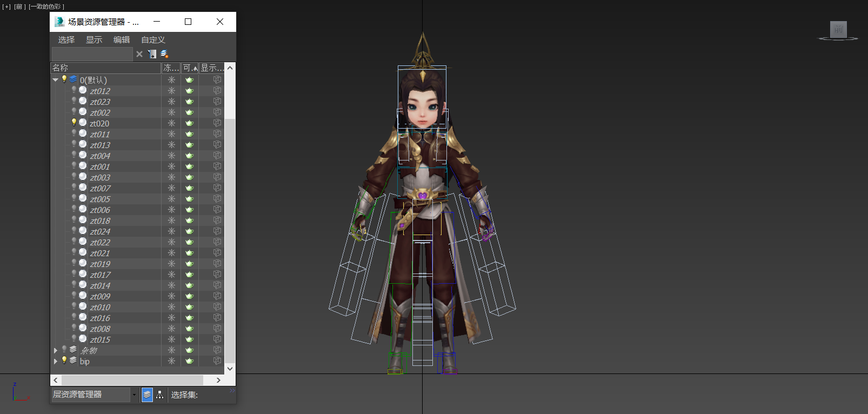Click the renderable teapot icon for zt020
The image size is (868, 414).
(190, 123)
